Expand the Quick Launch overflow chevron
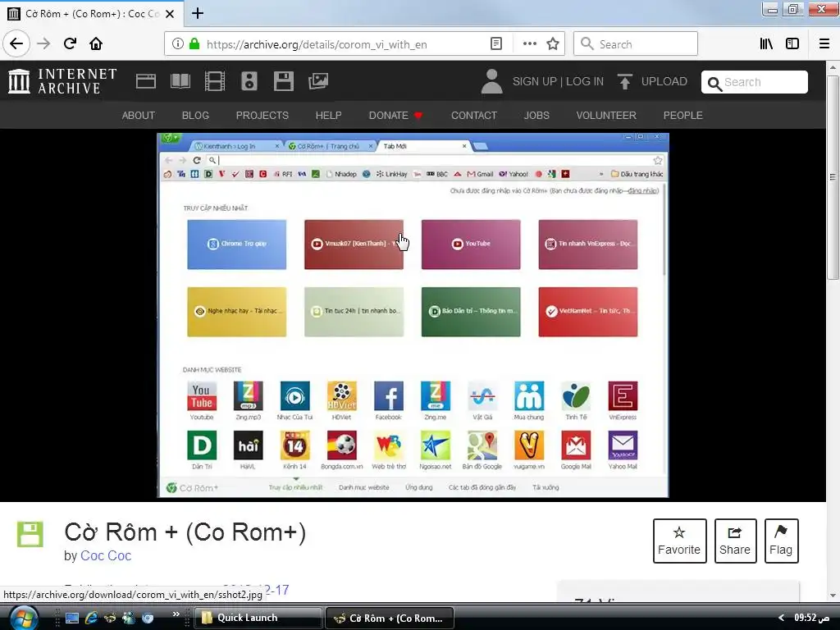This screenshot has height=630, width=840. [176, 614]
